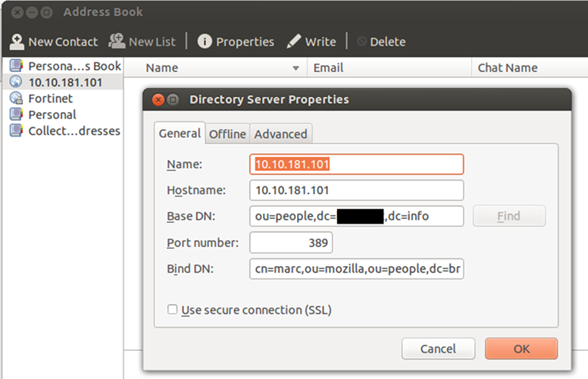Open the General tab
The image size is (588, 379).
pos(180,133)
